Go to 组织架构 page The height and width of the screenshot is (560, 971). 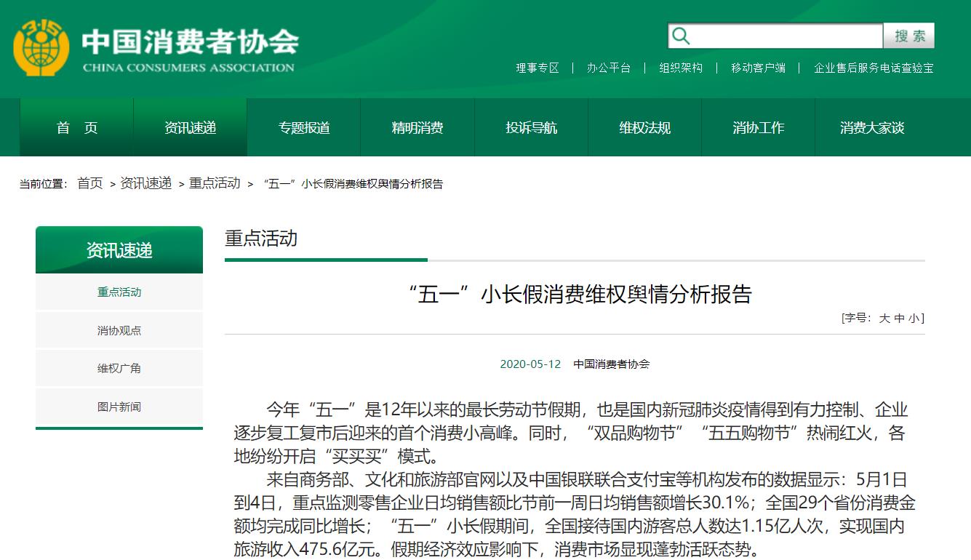pyautogui.click(x=681, y=68)
